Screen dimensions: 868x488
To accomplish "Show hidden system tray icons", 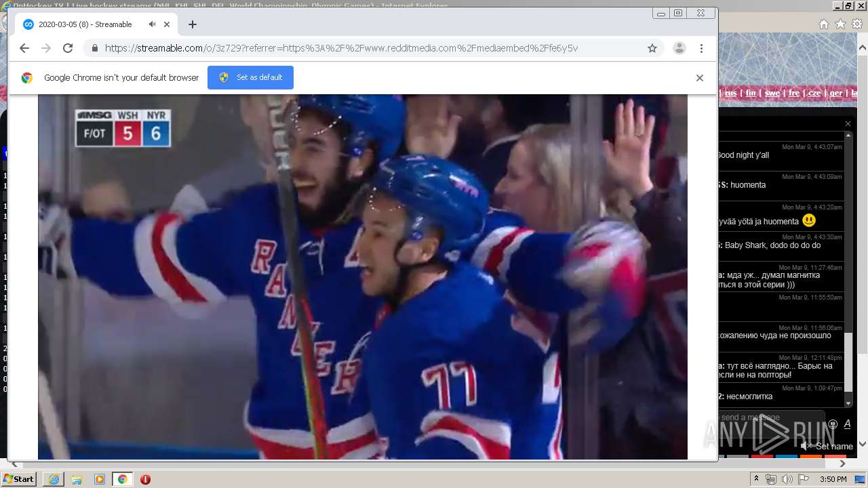I will [x=757, y=479].
